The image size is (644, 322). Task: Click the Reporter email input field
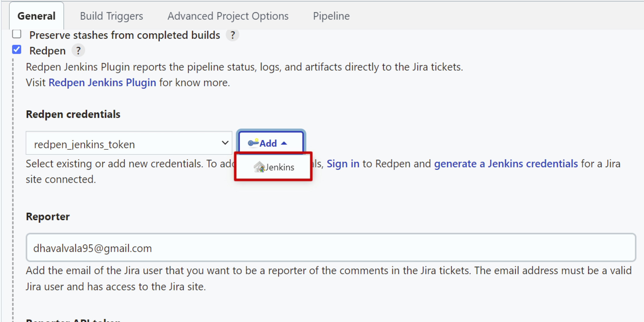click(x=331, y=247)
